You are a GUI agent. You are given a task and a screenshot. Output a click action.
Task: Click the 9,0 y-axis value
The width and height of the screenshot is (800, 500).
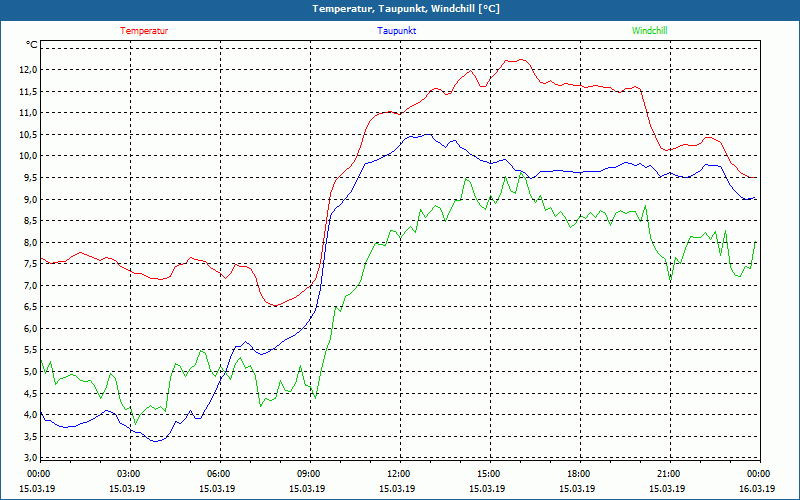point(30,199)
